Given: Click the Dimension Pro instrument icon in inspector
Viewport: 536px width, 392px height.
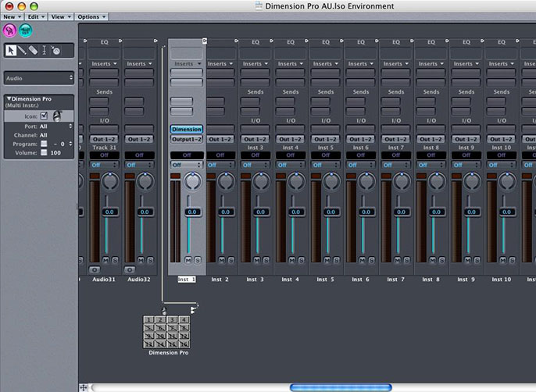Looking at the screenshot, I should [x=57, y=116].
